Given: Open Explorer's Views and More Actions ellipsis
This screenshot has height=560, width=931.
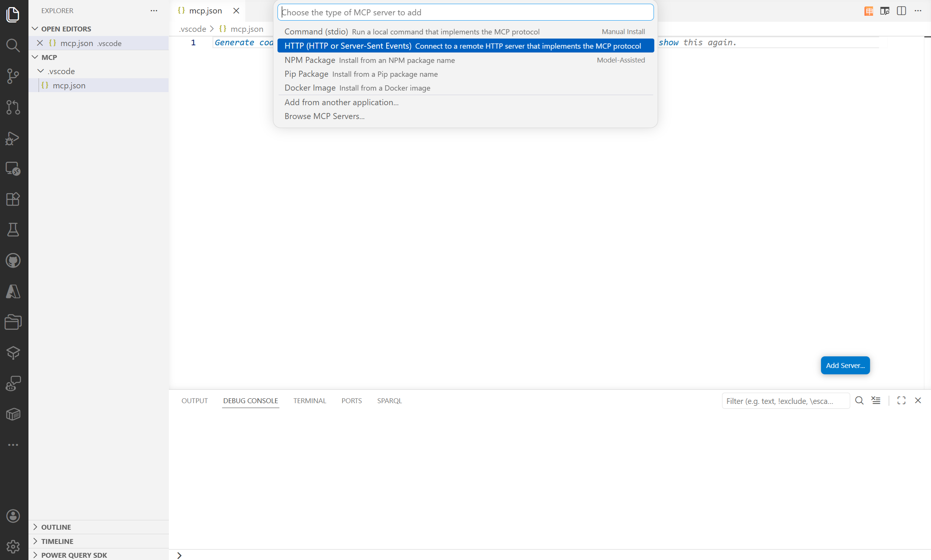Looking at the screenshot, I should (154, 10).
